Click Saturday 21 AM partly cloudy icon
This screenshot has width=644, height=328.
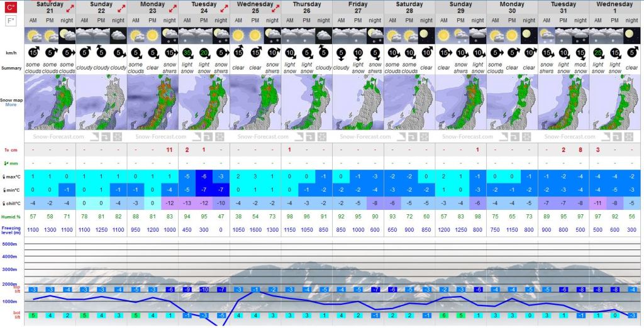33,35
